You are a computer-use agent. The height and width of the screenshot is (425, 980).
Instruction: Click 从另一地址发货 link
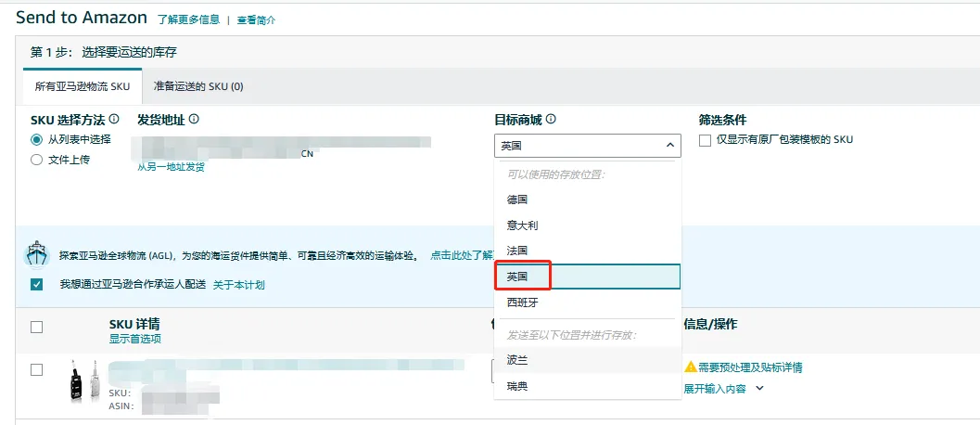tap(171, 167)
